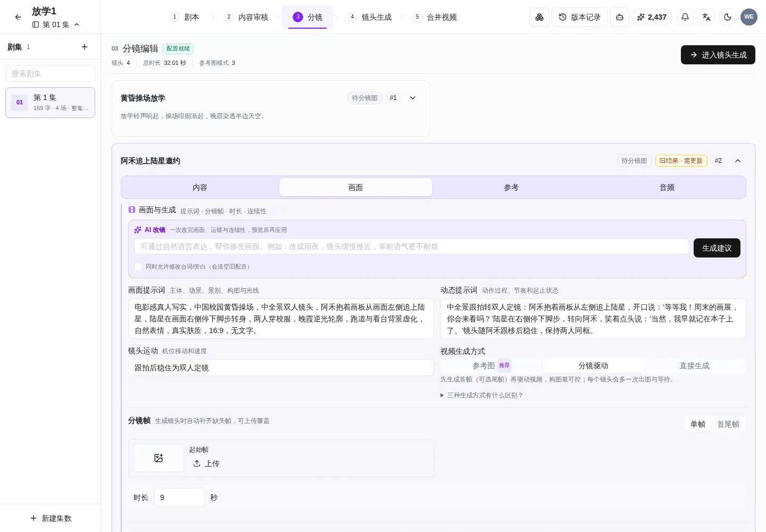Click the 搜索剧集 search field

[50, 73]
